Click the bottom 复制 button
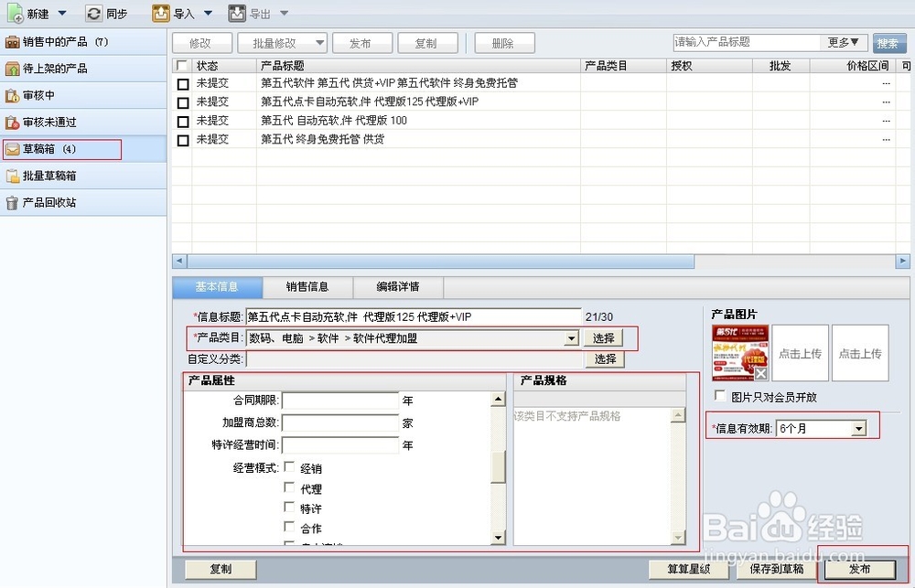The image size is (915, 588). 221,569
